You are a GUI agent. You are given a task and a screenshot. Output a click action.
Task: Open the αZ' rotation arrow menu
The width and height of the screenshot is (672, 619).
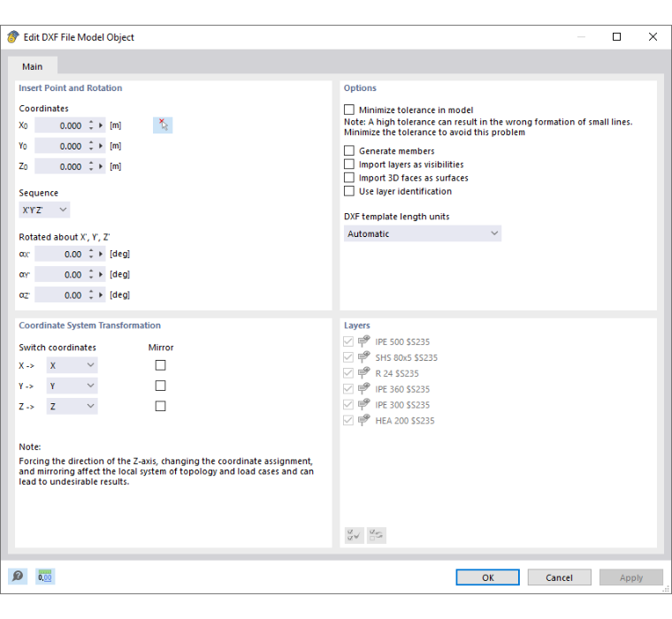(x=101, y=295)
